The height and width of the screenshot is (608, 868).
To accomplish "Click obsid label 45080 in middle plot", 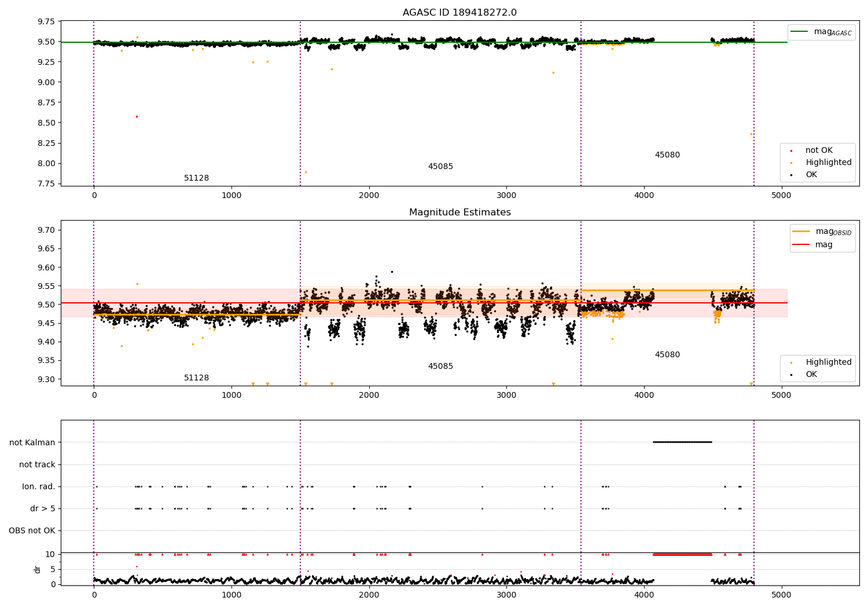I will (667, 355).
